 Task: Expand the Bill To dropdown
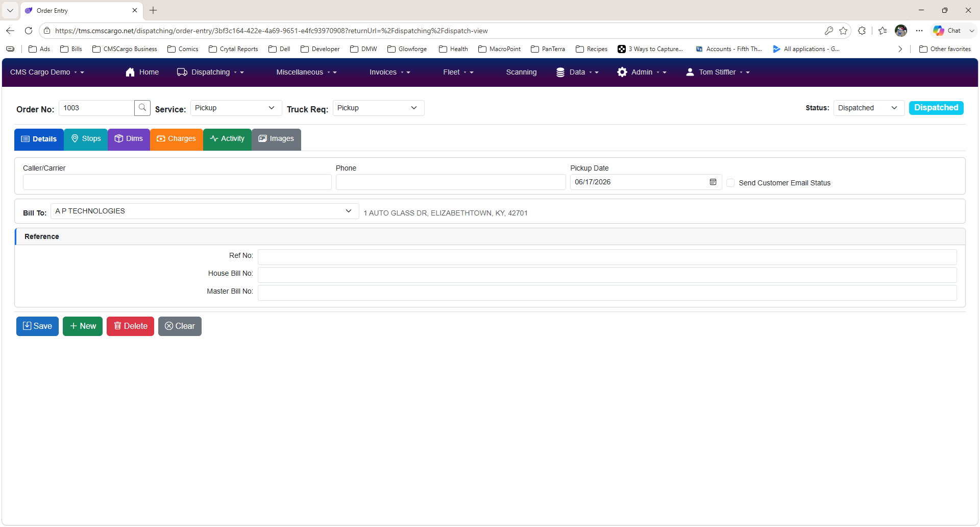[205, 211]
